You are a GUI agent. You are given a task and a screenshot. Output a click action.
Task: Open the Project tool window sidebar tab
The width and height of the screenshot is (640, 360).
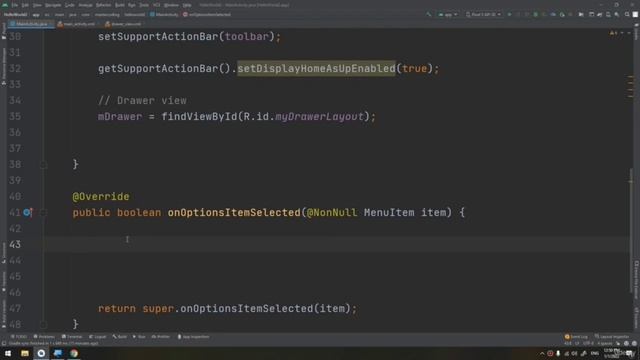tap(4, 32)
